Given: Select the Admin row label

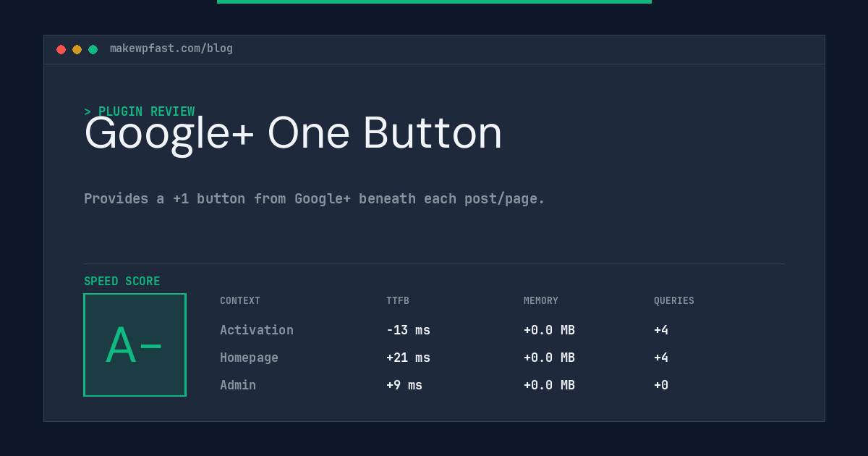Looking at the screenshot, I should coord(238,385).
